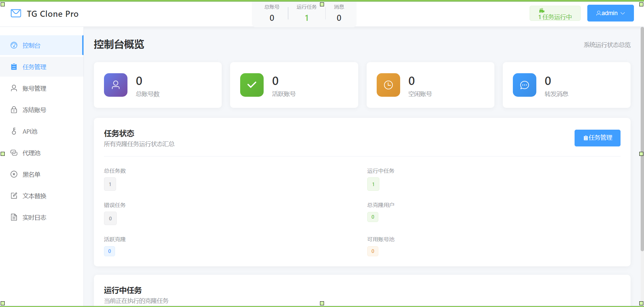The image size is (644, 307).
Task: Open API池 menu item
Action: coord(42,131)
